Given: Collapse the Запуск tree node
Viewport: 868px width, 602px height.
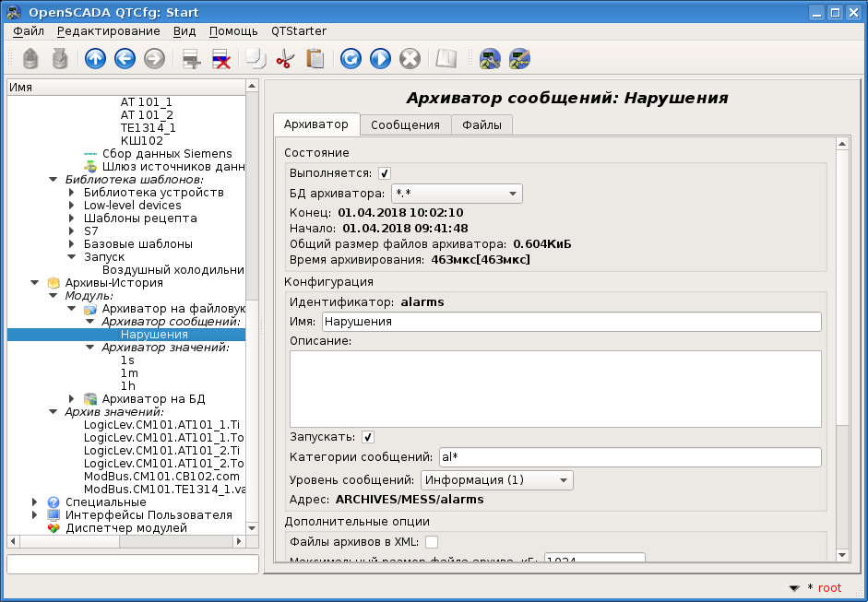Looking at the screenshot, I should click(x=71, y=256).
